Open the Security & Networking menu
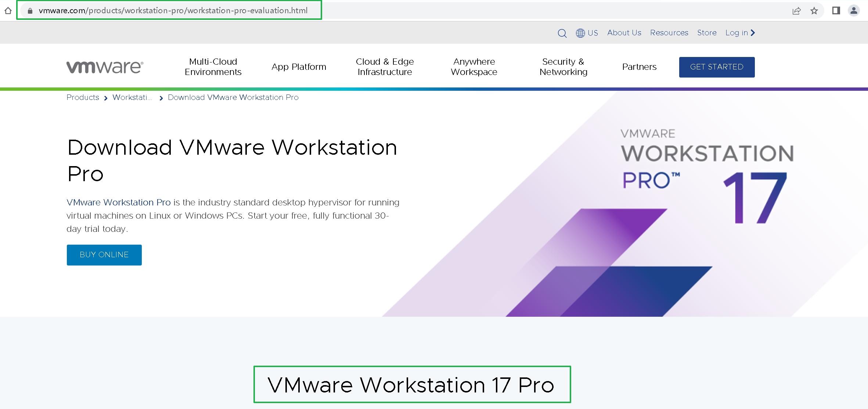This screenshot has height=409, width=868. 563,67
